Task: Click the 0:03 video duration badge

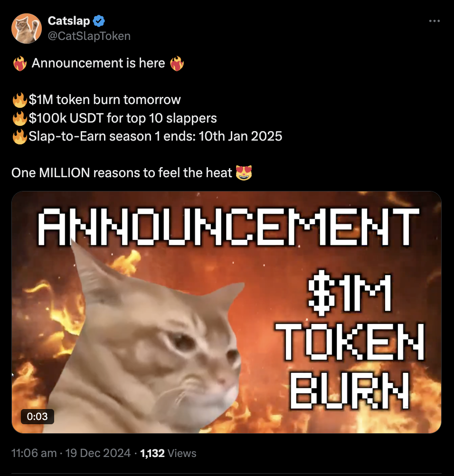Action: coord(38,416)
